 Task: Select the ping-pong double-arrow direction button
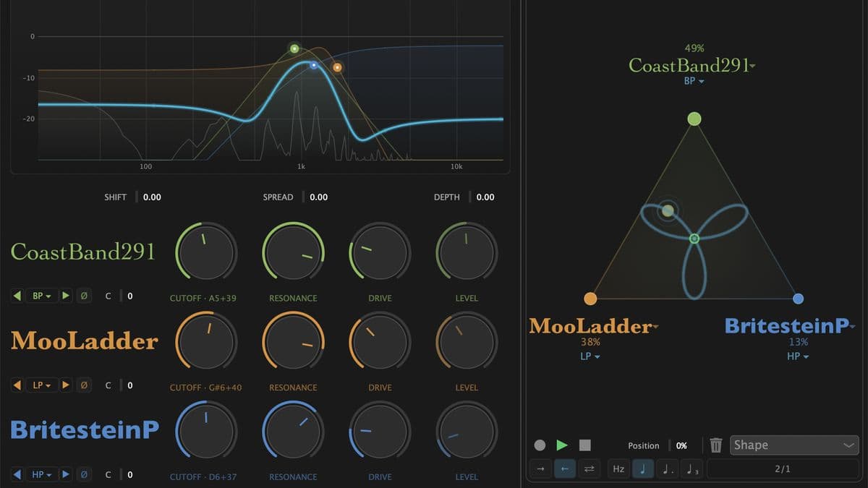589,469
